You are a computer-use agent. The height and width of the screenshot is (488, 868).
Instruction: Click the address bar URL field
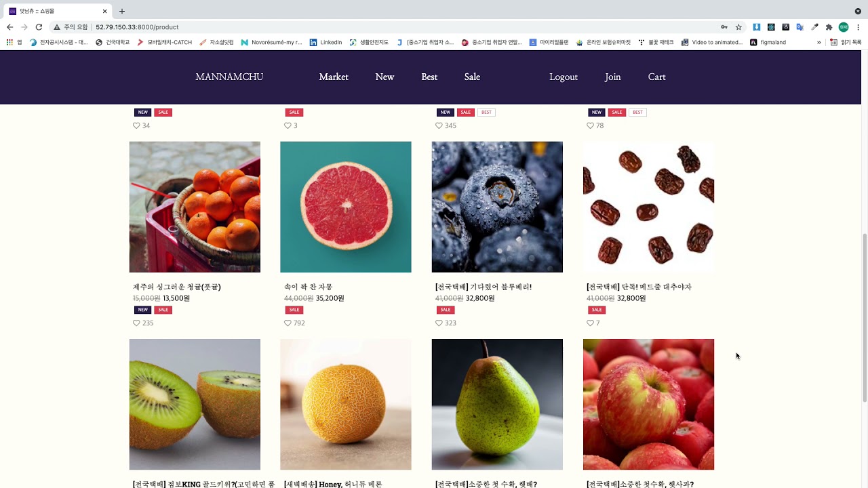tap(407, 27)
